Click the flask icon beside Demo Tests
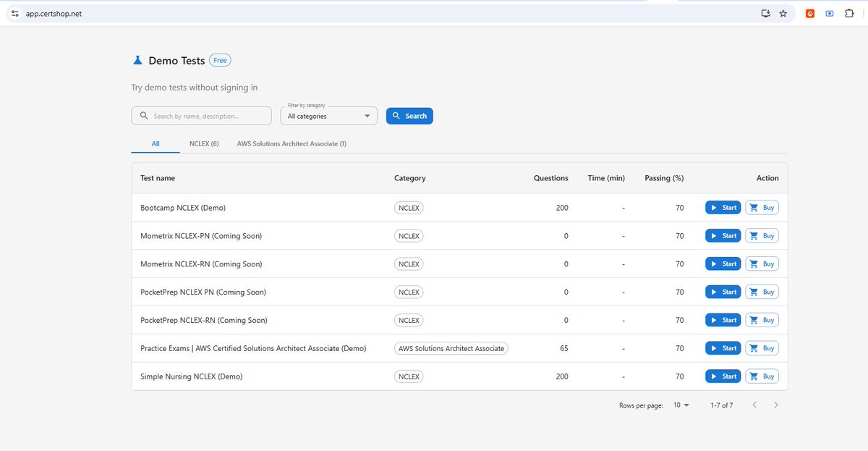This screenshot has width=868, height=451. tap(137, 60)
